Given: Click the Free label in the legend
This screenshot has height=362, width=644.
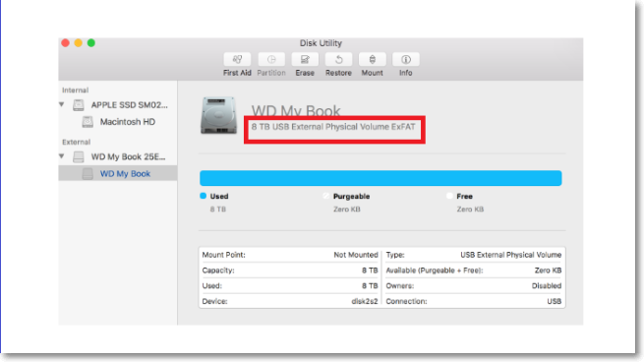Looking at the screenshot, I should pyautogui.click(x=464, y=197).
